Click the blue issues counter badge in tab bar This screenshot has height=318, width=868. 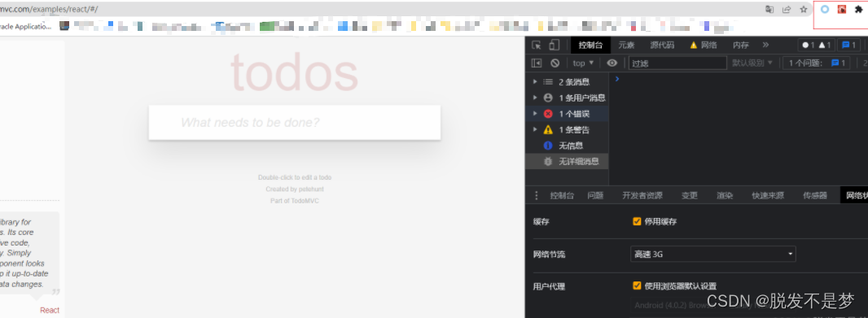[x=848, y=46]
